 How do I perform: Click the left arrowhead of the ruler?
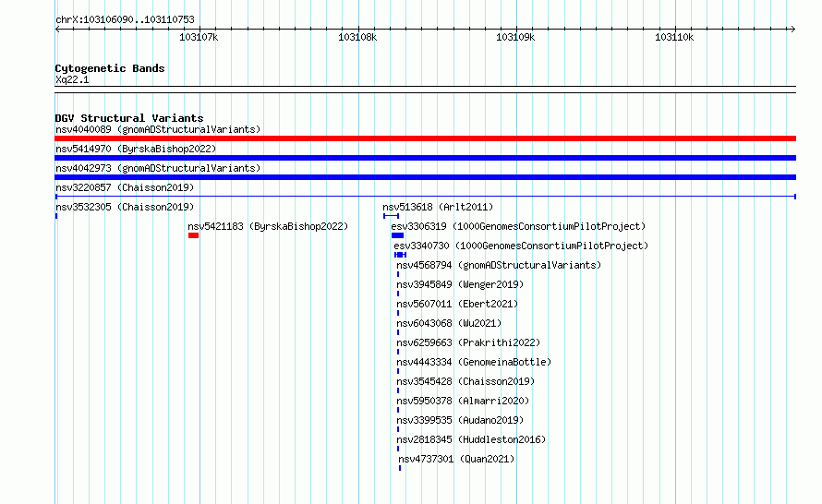[57, 29]
